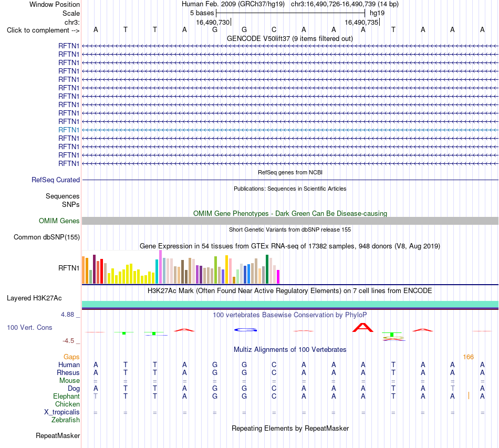Screen dimensions: 499x448
Task: Open '100 vertebrates Basewise Conservation by PhyloP' title
Action: click(x=289, y=315)
